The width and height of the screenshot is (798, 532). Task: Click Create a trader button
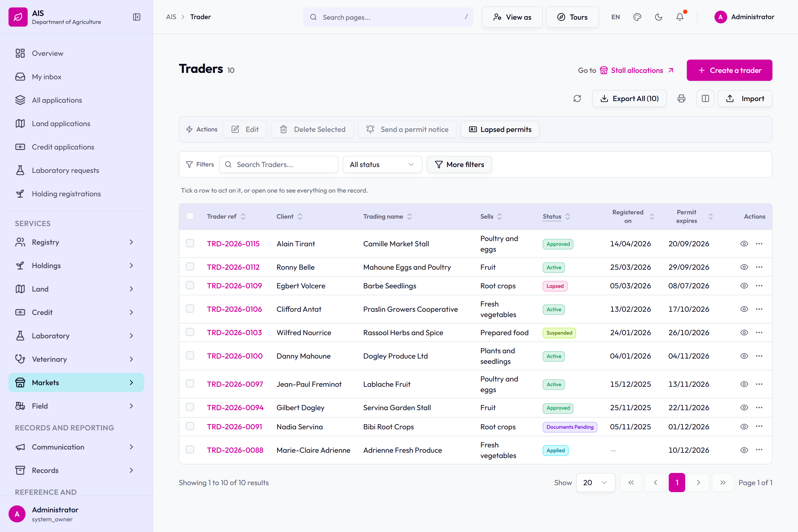(729, 70)
